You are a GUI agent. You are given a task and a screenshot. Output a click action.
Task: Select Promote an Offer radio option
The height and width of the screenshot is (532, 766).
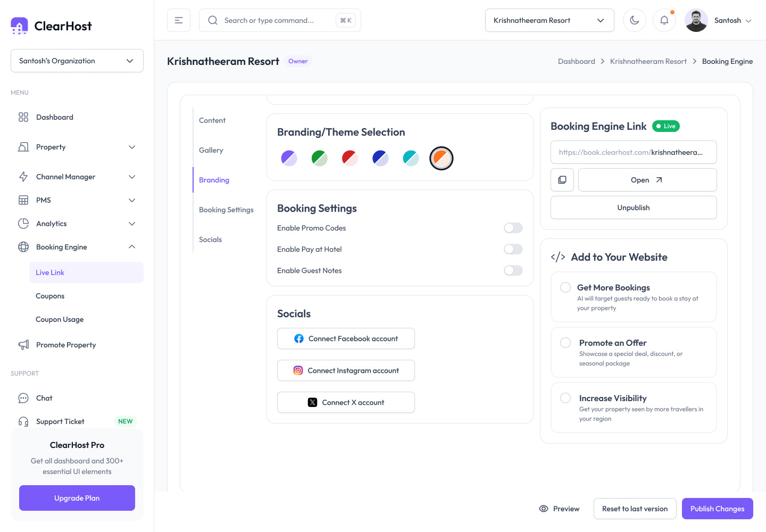(565, 343)
